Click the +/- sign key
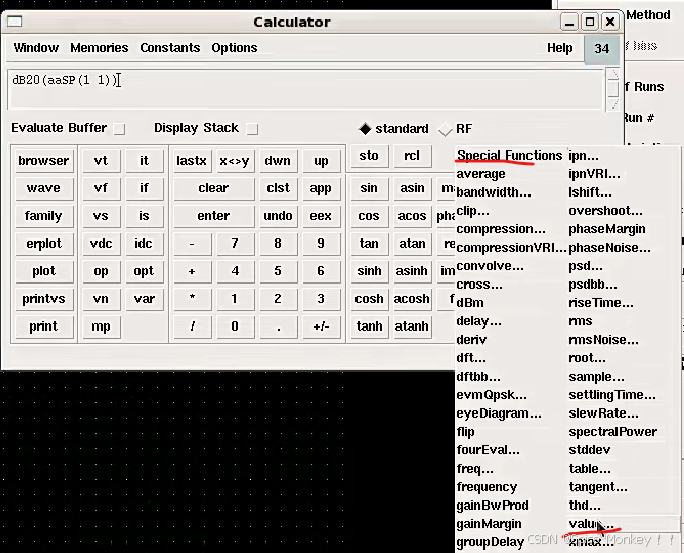 pyautogui.click(x=321, y=327)
